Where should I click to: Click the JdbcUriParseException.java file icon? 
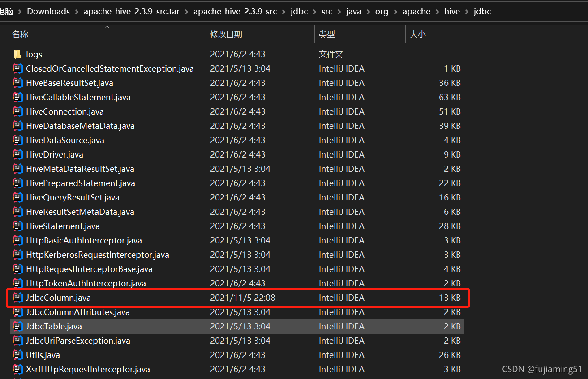click(x=18, y=340)
